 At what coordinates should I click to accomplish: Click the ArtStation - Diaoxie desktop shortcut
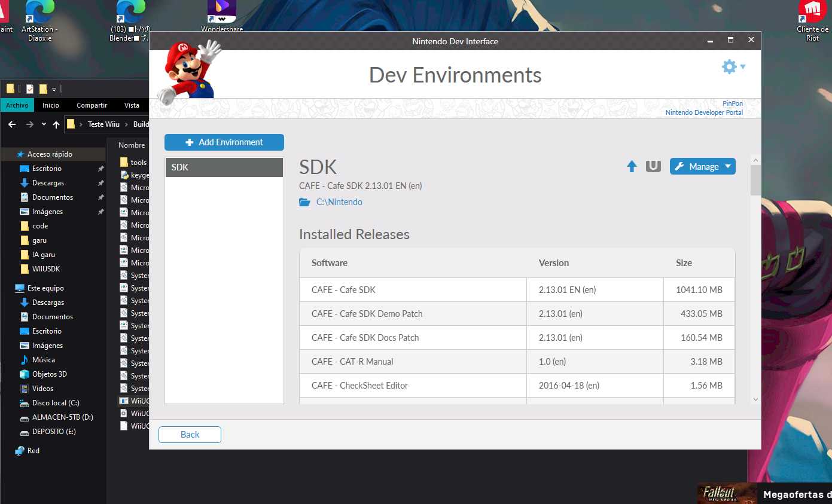click(39, 20)
